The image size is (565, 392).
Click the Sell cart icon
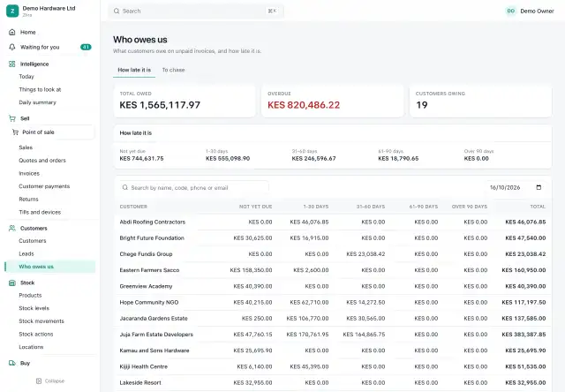11,118
